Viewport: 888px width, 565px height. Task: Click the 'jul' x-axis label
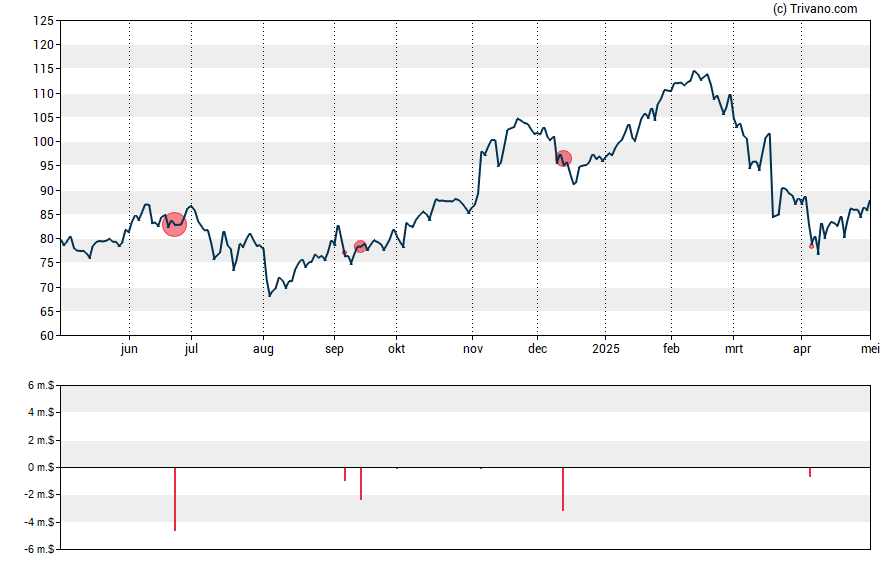tap(191, 349)
